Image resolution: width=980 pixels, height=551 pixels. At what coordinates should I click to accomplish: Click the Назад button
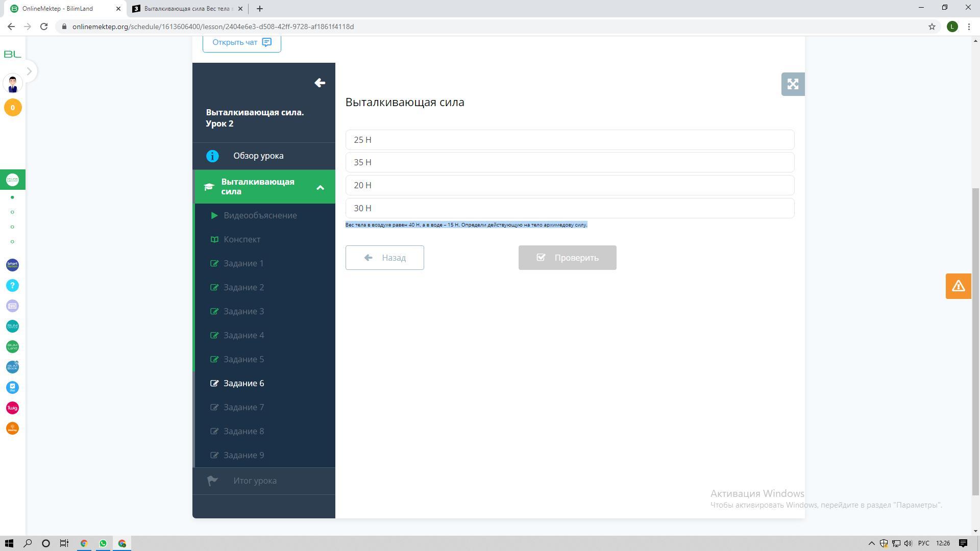click(x=384, y=258)
